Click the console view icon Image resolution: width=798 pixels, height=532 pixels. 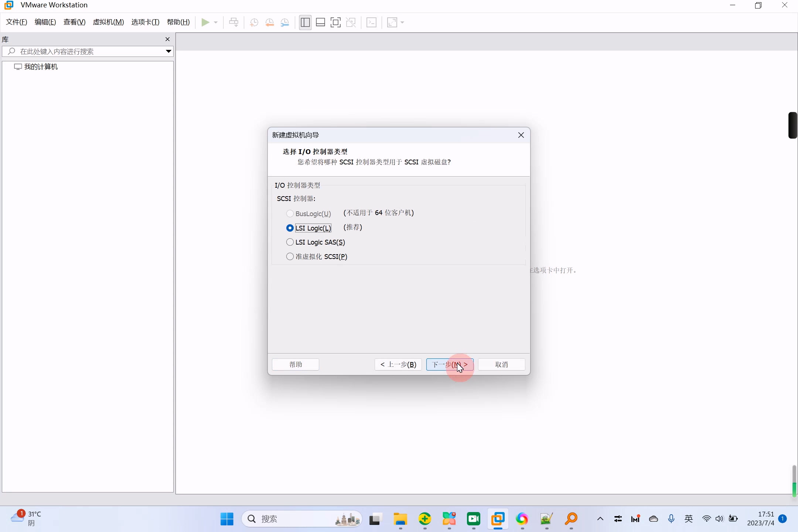click(x=372, y=23)
